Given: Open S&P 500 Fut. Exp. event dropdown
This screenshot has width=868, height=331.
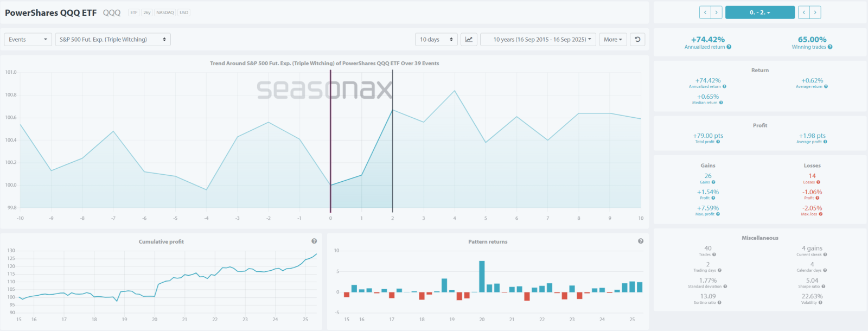Looking at the screenshot, I should click(x=113, y=40).
